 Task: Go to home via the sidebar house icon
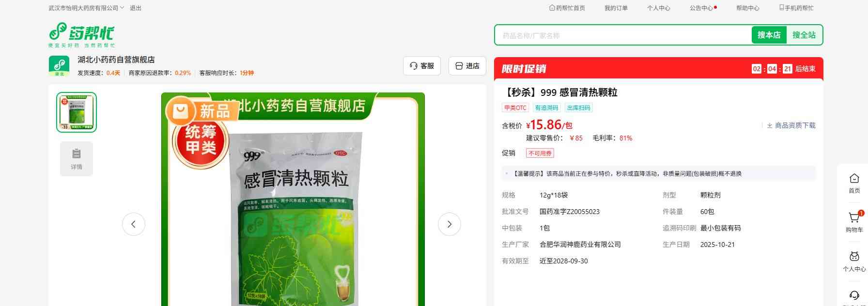click(854, 179)
